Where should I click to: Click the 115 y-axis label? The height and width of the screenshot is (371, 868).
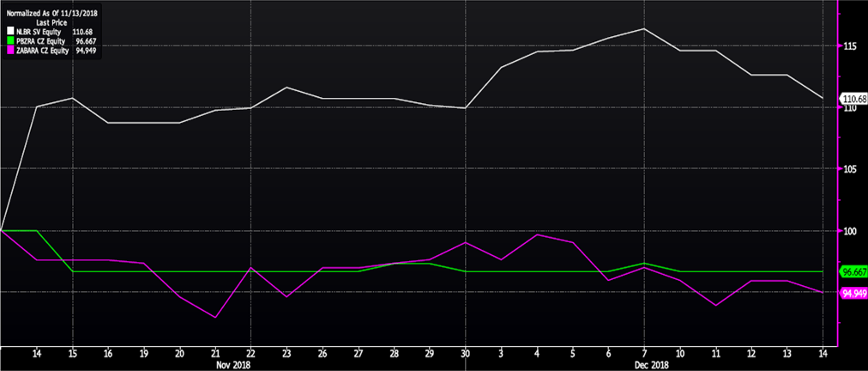(849, 46)
